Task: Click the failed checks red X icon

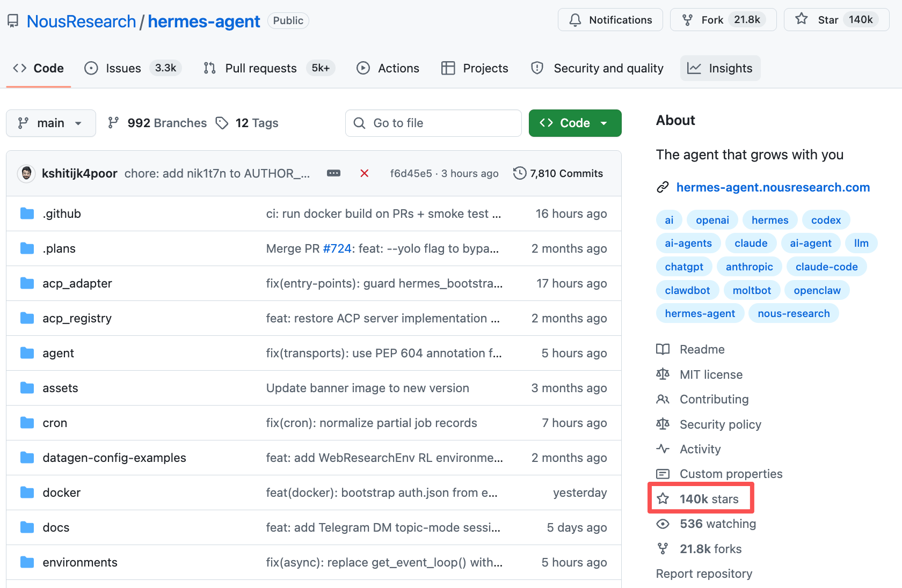Action: pos(364,173)
